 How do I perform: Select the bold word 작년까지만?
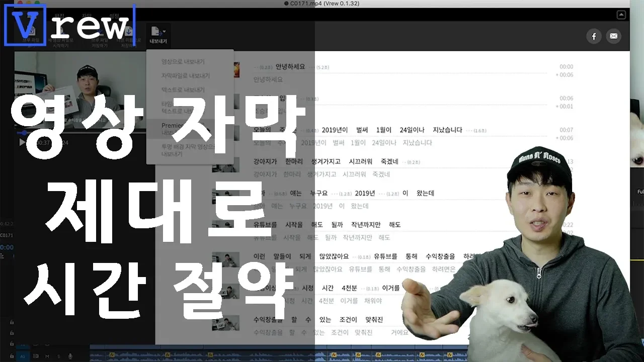coord(366,225)
